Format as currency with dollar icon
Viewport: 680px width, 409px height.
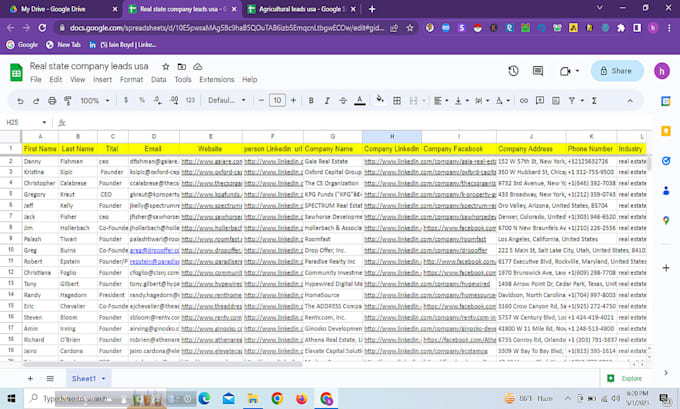pyautogui.click(x=126, y=100)
